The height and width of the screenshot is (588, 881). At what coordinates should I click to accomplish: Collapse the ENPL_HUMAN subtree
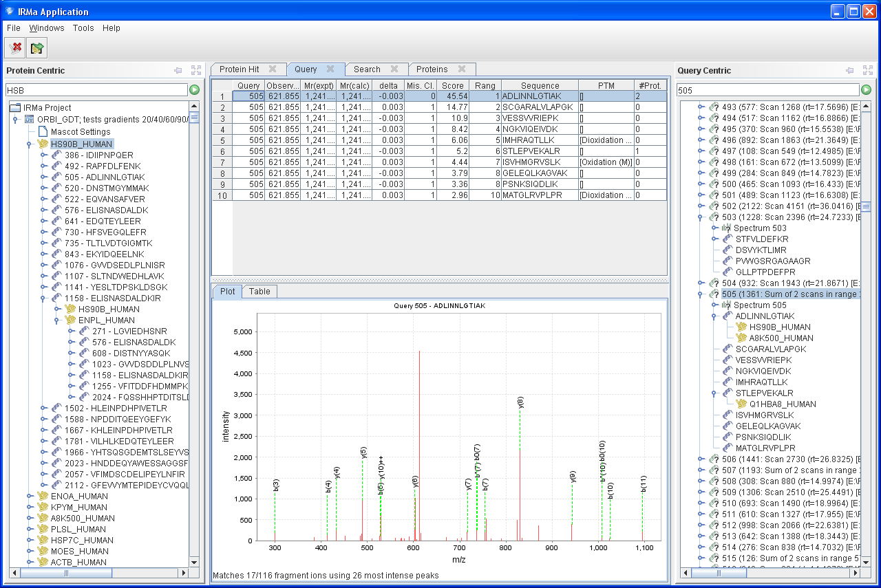(x=56, y=320)
